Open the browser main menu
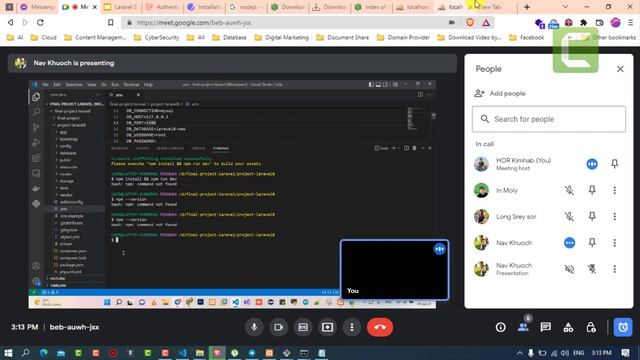 point(631,22)
